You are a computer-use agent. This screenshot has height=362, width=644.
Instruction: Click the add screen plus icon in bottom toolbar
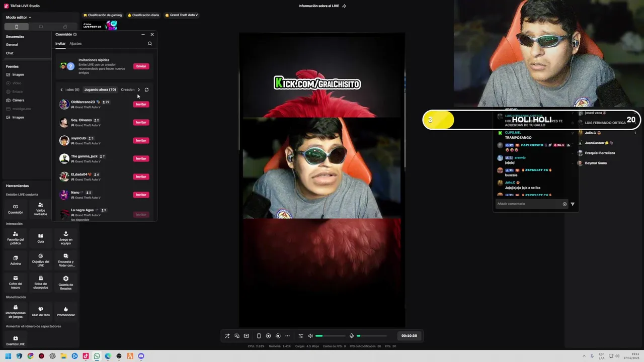246,336
